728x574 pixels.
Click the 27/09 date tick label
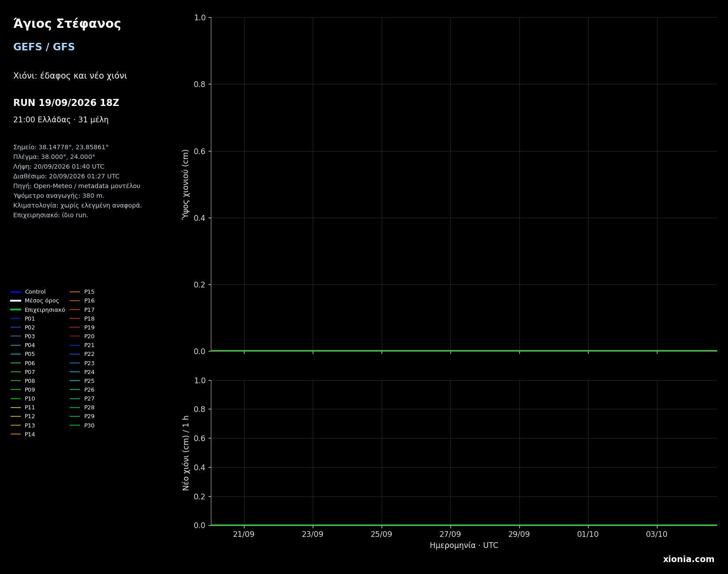[450, 534]
